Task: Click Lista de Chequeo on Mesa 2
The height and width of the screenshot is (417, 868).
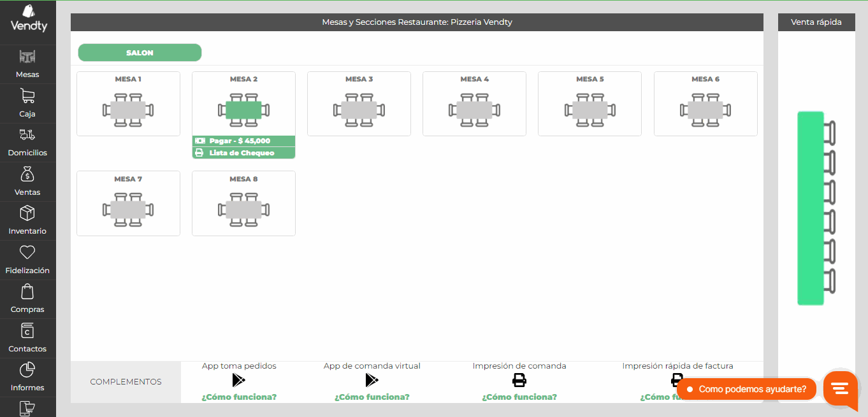Action: tap(243, 153)
